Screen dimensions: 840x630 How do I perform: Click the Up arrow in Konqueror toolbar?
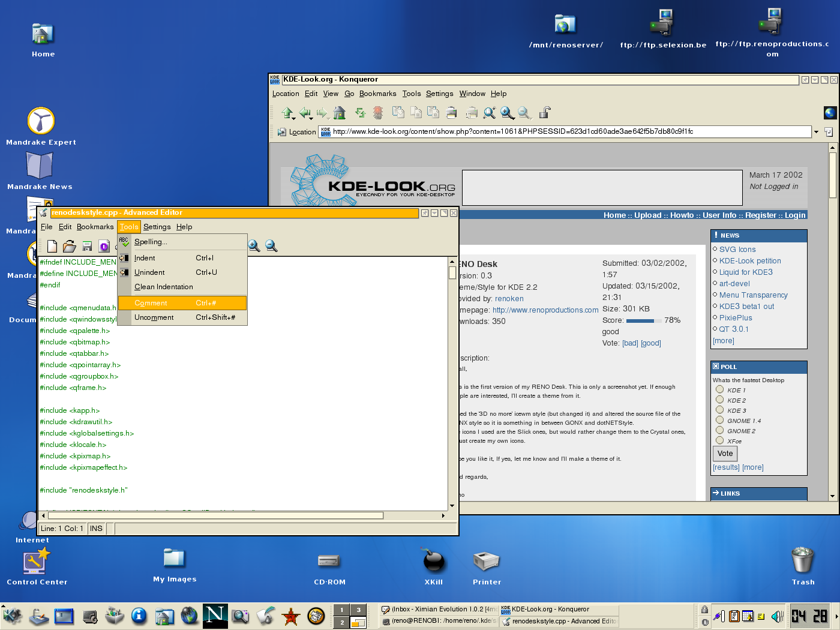(287, 112)
